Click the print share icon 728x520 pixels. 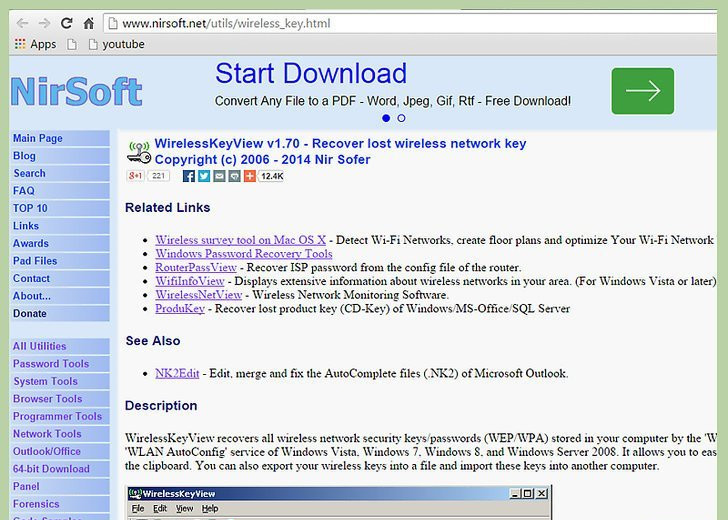coord(234,176)
